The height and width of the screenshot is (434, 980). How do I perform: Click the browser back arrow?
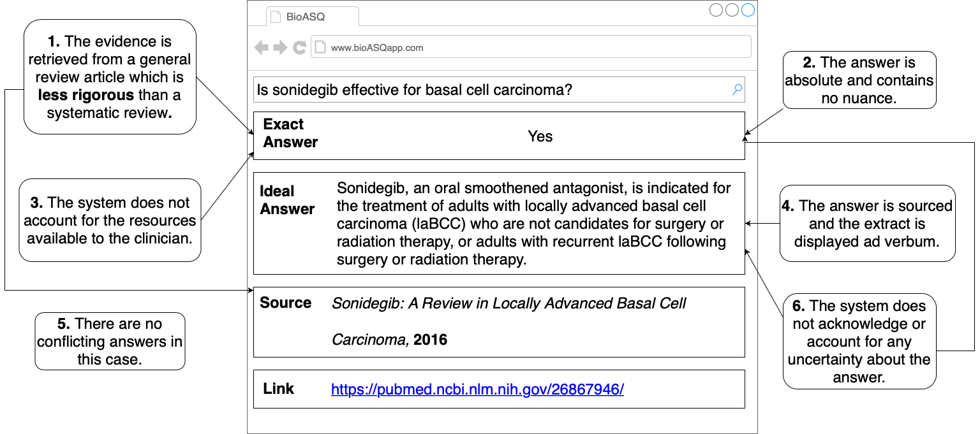coord(261,48)
